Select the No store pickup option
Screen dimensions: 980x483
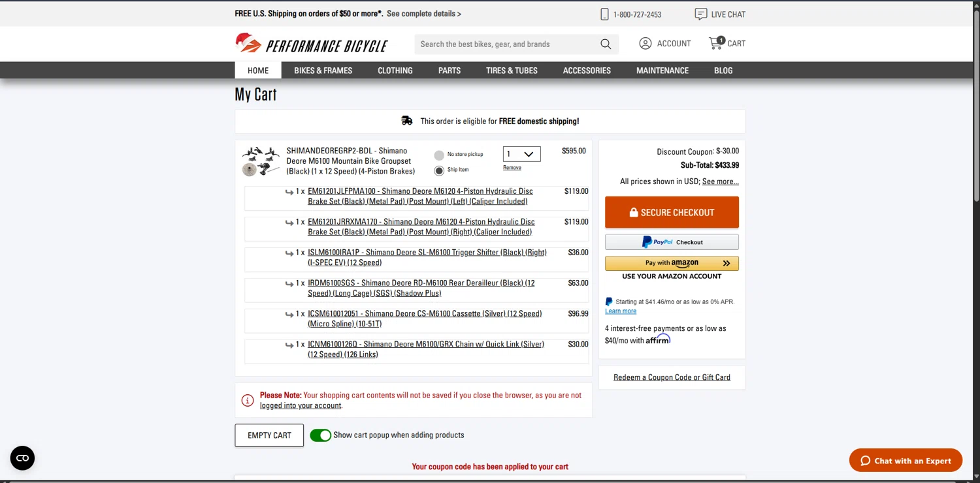pyautogui.click(x=439, y=155)
